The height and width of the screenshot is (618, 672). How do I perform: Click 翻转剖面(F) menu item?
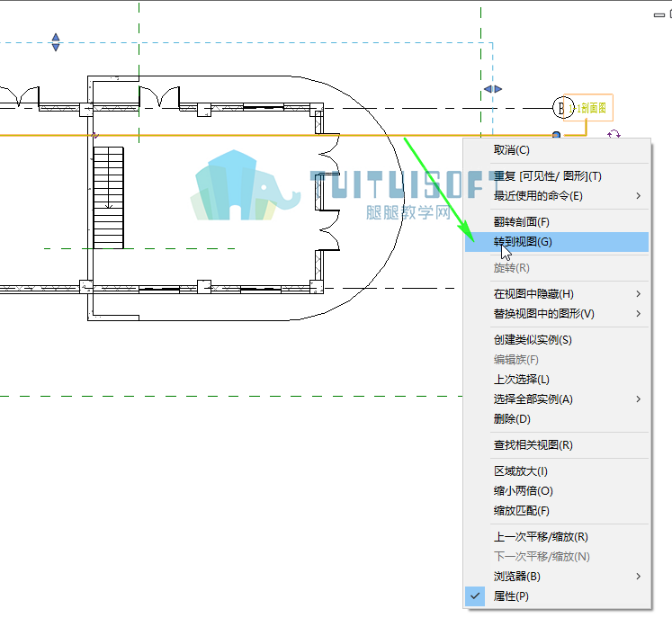(556, 222)
